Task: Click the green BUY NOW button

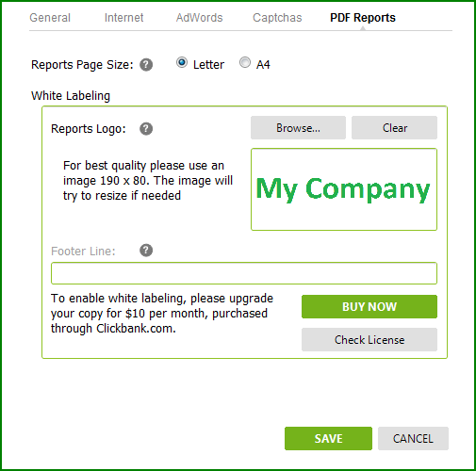Action: coord(369,306)
